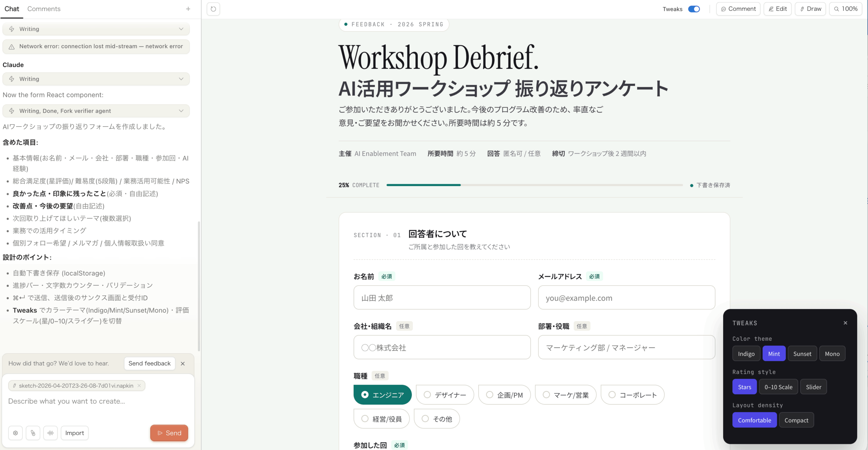The width and height of the screenshot is (868, 450).
Task: Choose the Sunset color theme
Action: (x=802, y=354)
